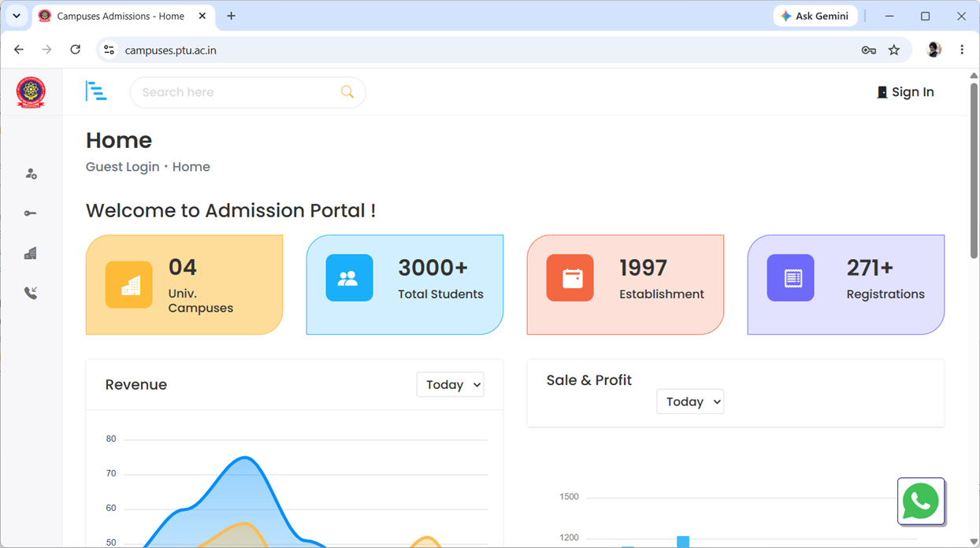Click the Guest Login breadcrumb
The image size is (980, 548).
(x=123, y=167)
